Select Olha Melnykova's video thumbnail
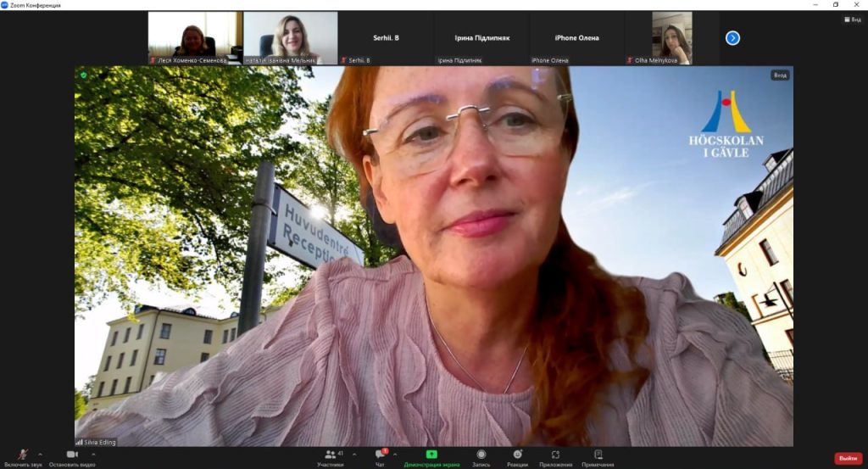The height and width of the screenshot is (469, 868). point(671,37)
